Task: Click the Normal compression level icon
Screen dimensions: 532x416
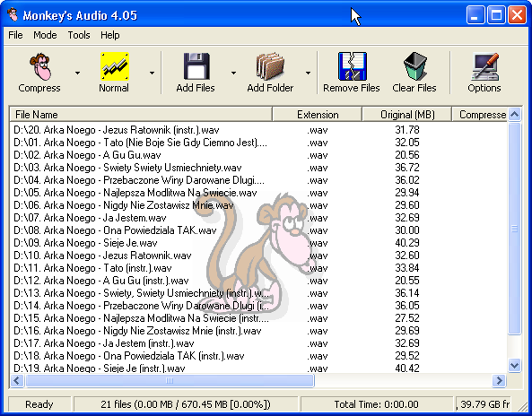Action: [x=114, y=66]
